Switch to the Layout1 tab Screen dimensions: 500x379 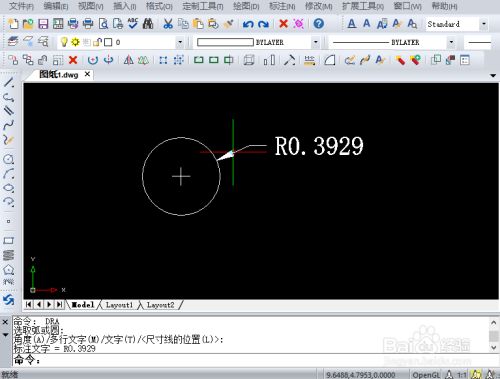tap(119, 305)
